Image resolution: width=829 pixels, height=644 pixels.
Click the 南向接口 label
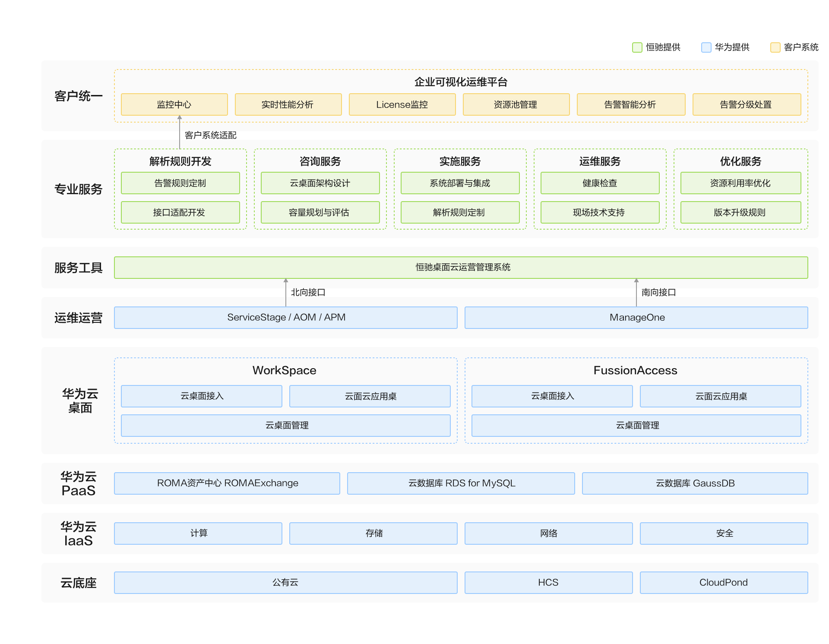659,293
